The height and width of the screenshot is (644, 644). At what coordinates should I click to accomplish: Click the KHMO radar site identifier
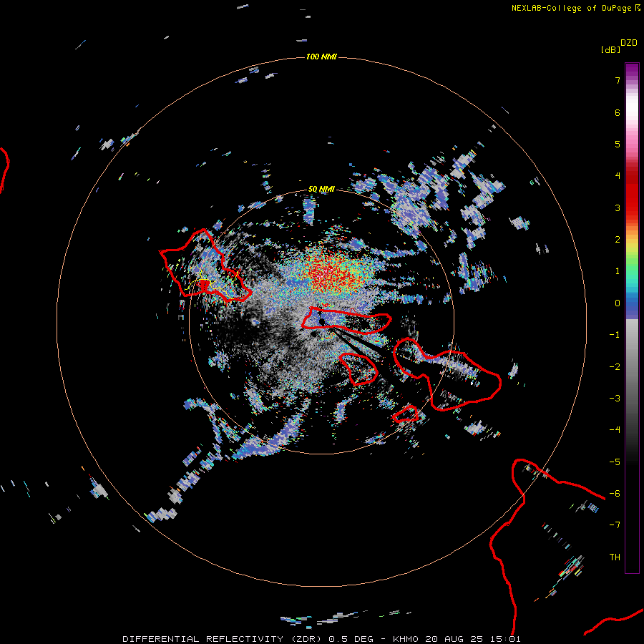click(406, 639)
